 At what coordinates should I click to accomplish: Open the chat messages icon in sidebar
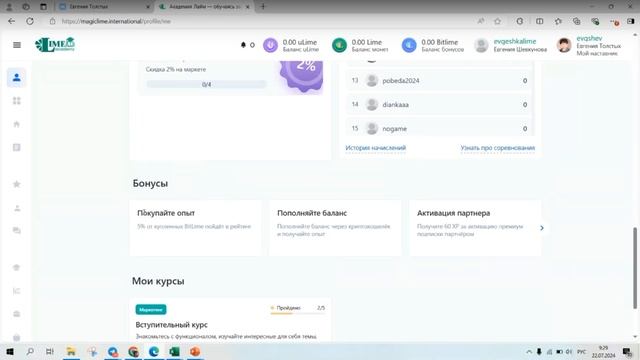(x=17, y=231)
